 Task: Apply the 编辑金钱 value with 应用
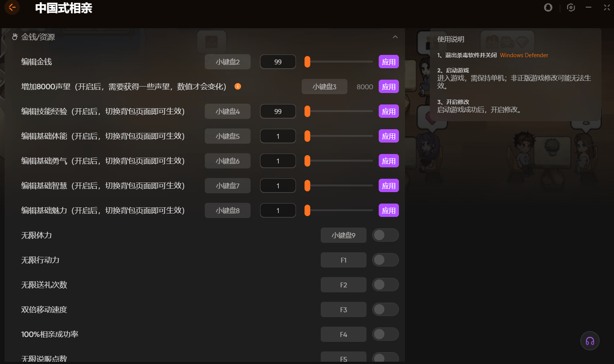(x=388, y=62)
